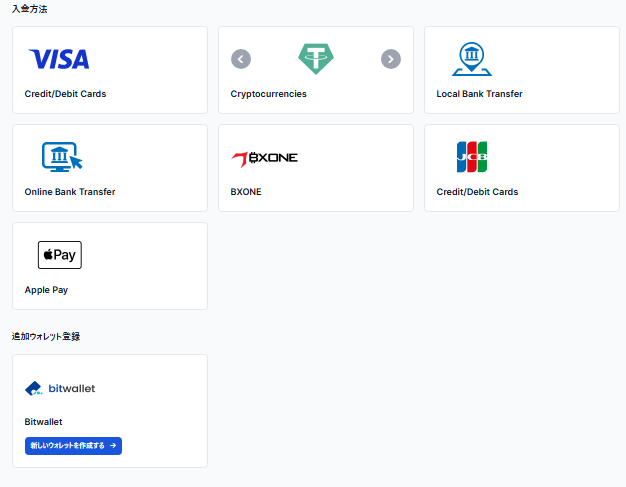Select the Bitwallet text label
This screenshot has width=626, height=487.
point(44,422)
